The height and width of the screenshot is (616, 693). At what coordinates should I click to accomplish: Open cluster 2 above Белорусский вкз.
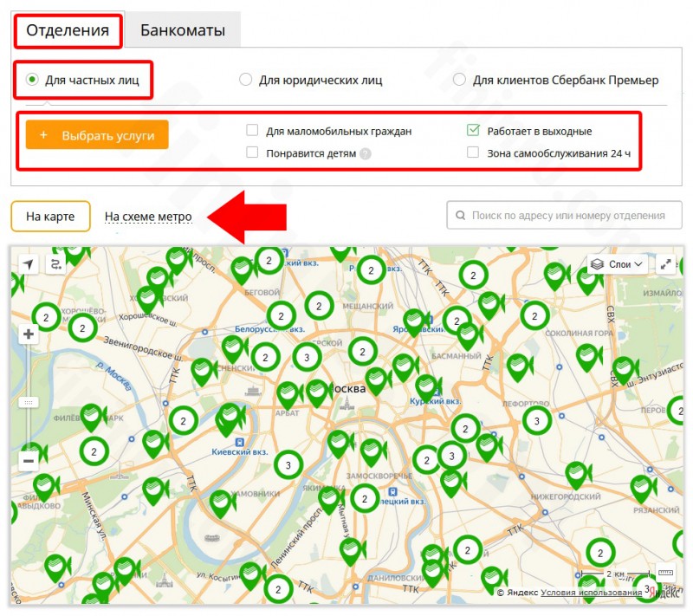[281, 316]
